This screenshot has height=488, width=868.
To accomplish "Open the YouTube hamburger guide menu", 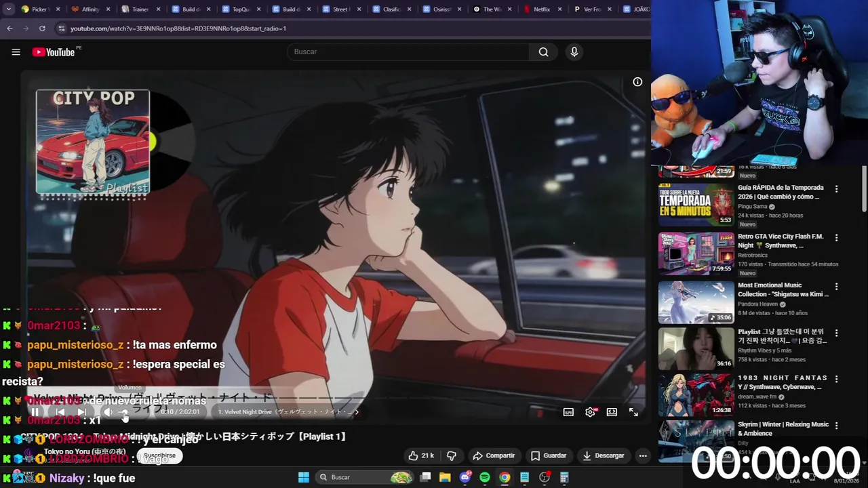I will click(16, 52).
